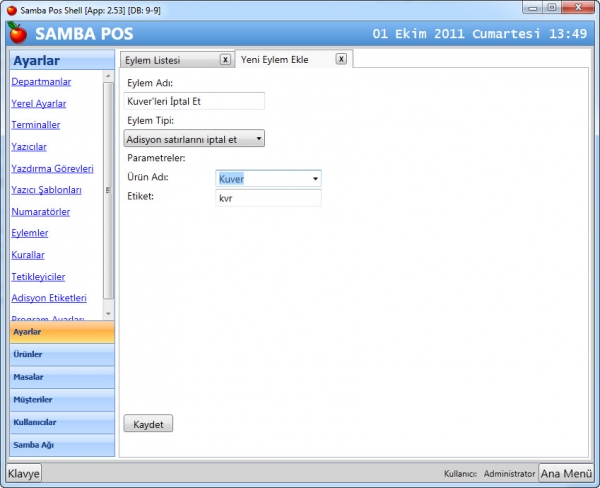Close the Eylem Listesi tab
Image resolution: width=600 pixels, height=488 pixels.
point(225,60)
